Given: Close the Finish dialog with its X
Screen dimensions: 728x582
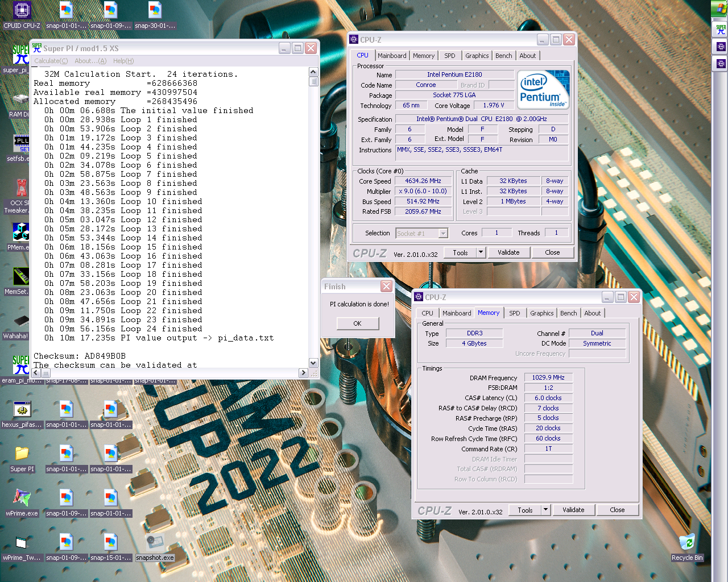Looking at the screenshot, I should (x=386, y=286).
